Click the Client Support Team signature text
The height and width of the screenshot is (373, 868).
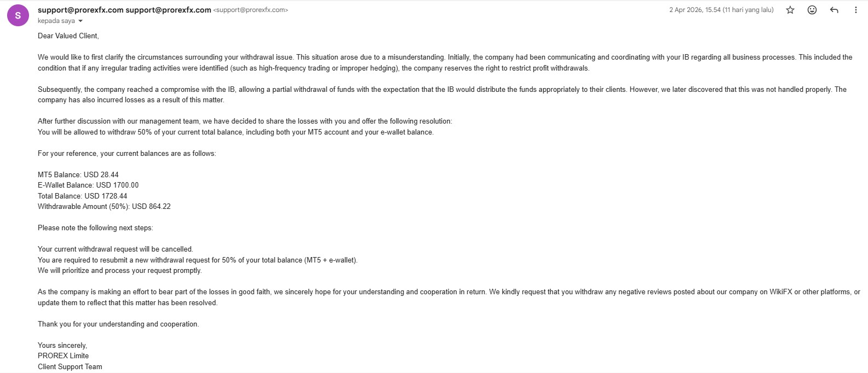pyautogui.click(x=70, y=366)
